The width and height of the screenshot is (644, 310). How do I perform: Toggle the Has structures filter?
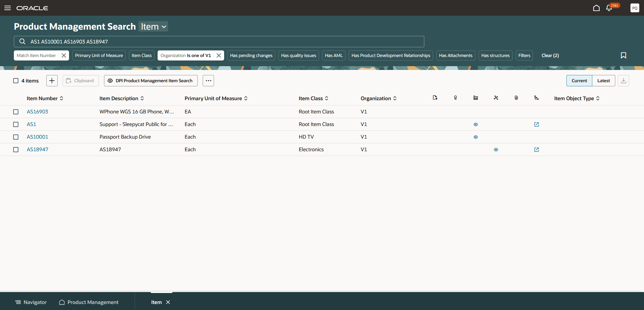(496, 55)
